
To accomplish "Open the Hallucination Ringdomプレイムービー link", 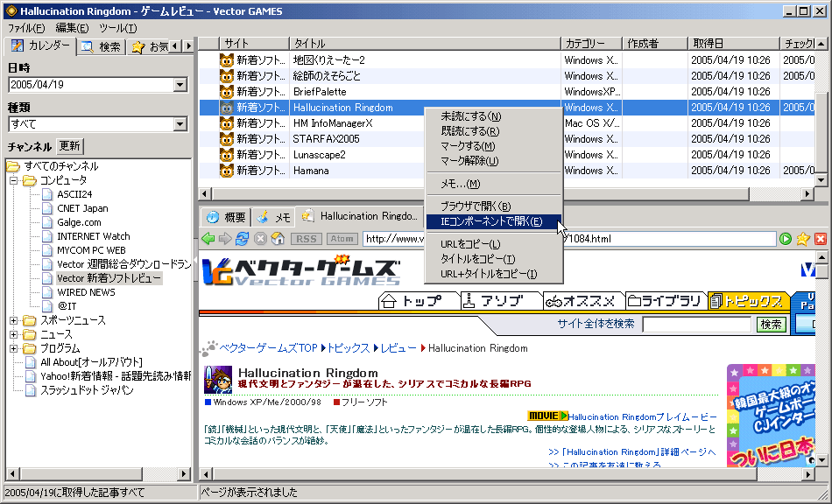I will coord(642,417).
